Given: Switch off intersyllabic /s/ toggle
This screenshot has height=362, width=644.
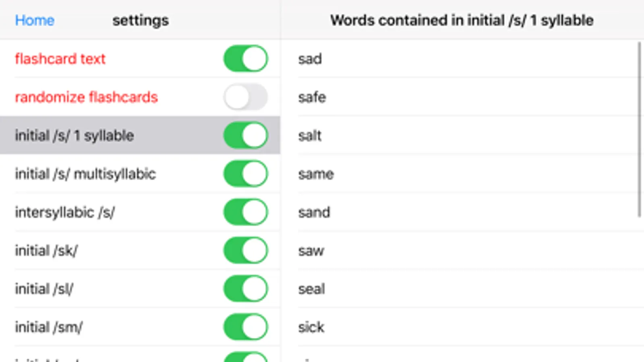Looking at the screenshot, I should pos(246,212).
